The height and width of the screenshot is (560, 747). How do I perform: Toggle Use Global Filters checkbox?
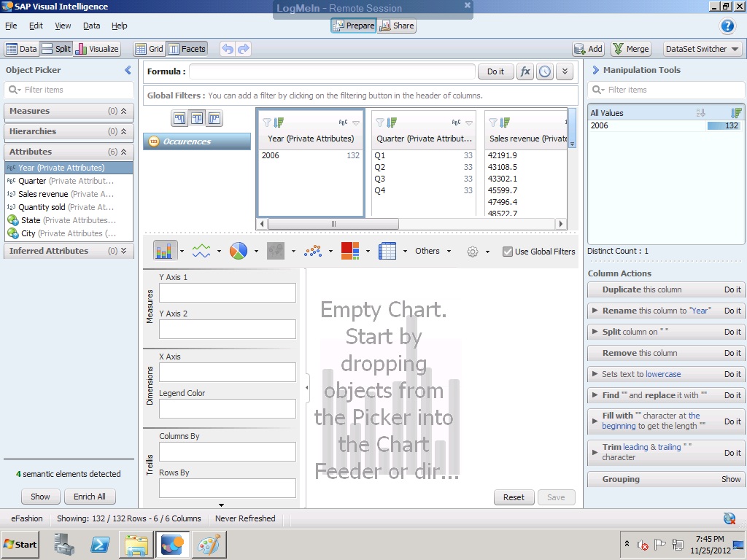pos(508,252)
